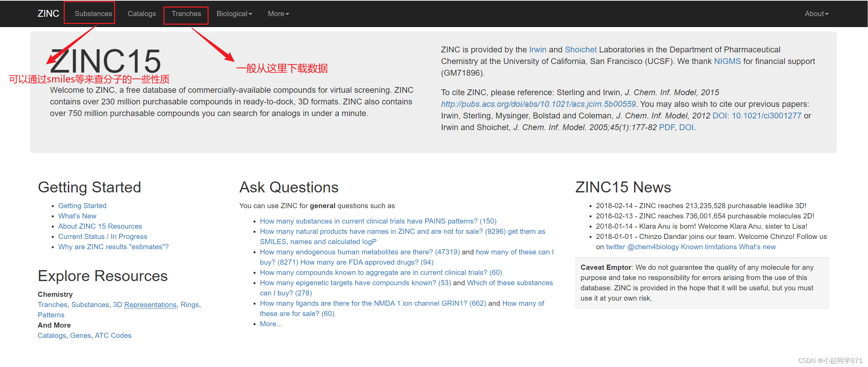Open Tranches under Chemistry resources

coord(52,305)
